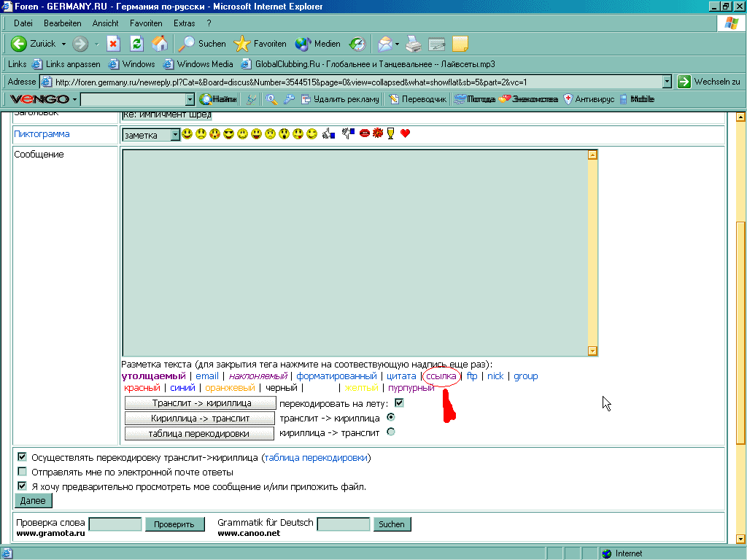Select the blushing smiley pictogram
Image resolution: width=747 pixels, height=560 pixels.
[215, 134]
